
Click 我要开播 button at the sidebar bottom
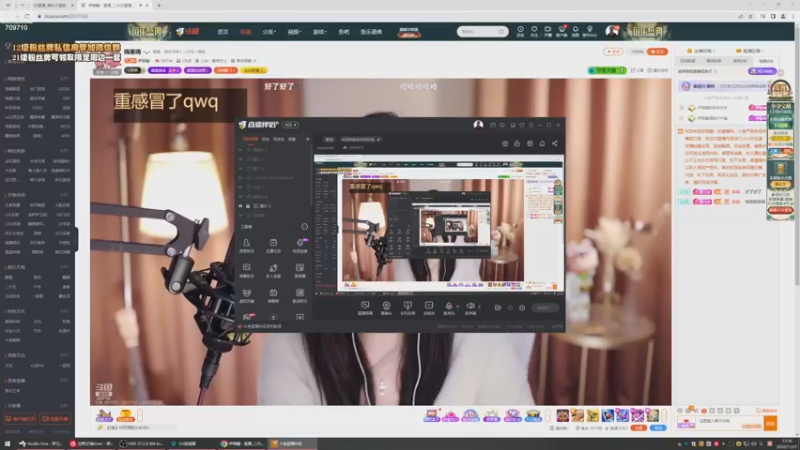click(x=55, y=419)
